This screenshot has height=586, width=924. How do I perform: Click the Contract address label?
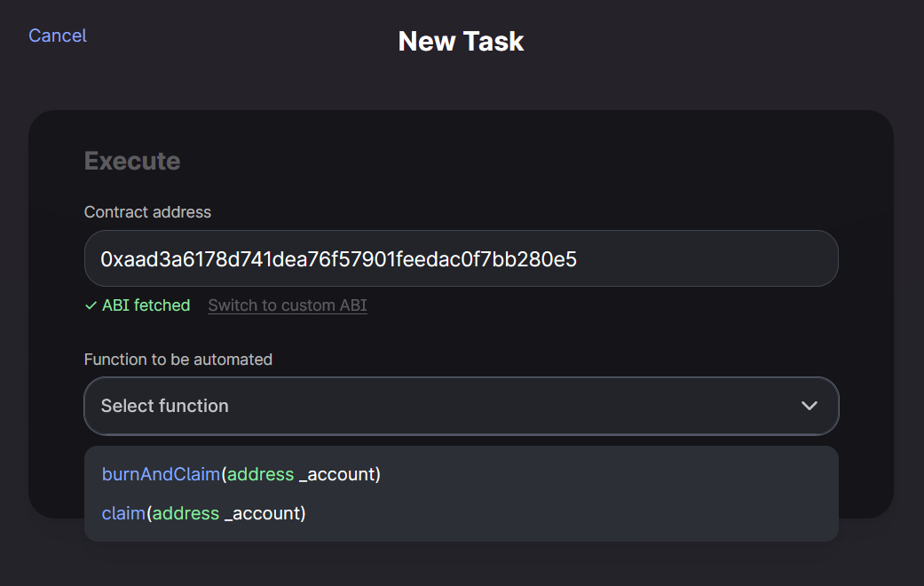tap(147, 212)
